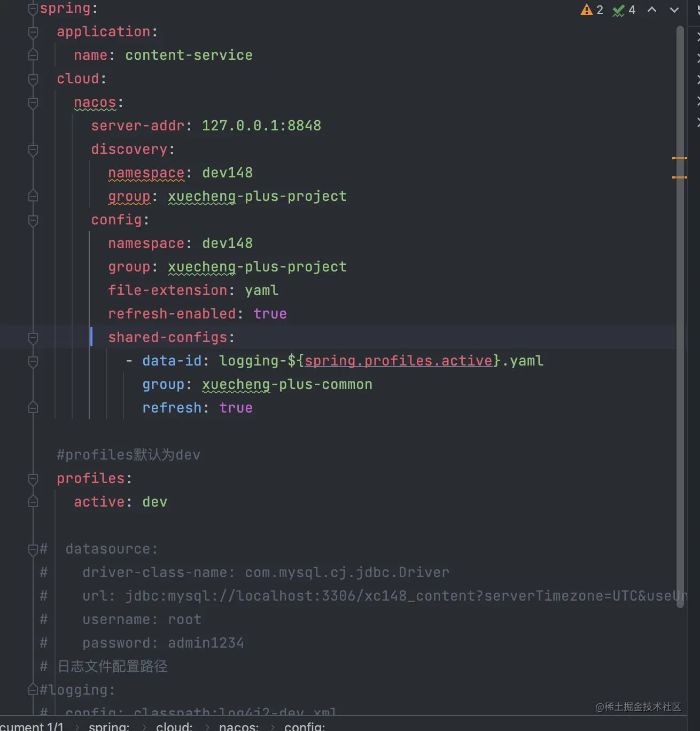
Task: Collapse the shared-configs fold marker
Action: pos(33,338)
